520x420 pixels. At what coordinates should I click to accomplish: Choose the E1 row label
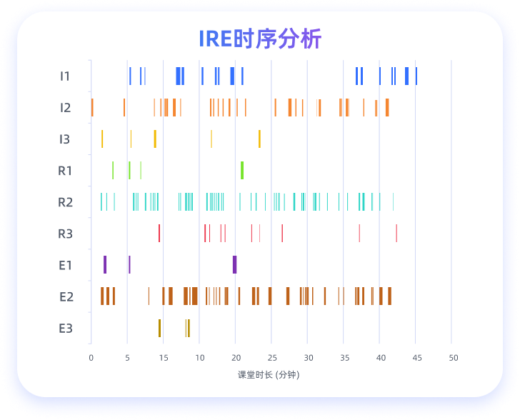[x=65, y=265]
